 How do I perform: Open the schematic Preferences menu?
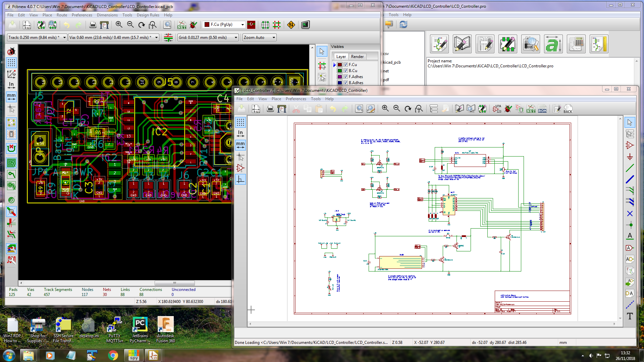click(x=296, y=99)
